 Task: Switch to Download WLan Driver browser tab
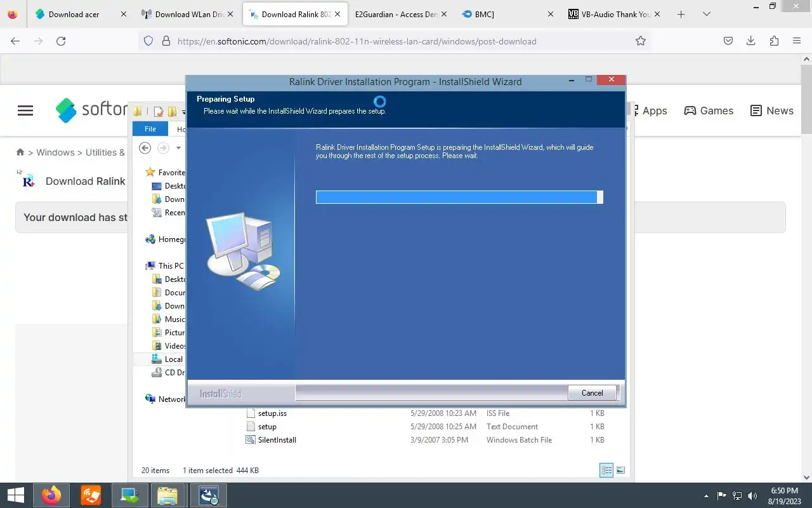(186, 15)
